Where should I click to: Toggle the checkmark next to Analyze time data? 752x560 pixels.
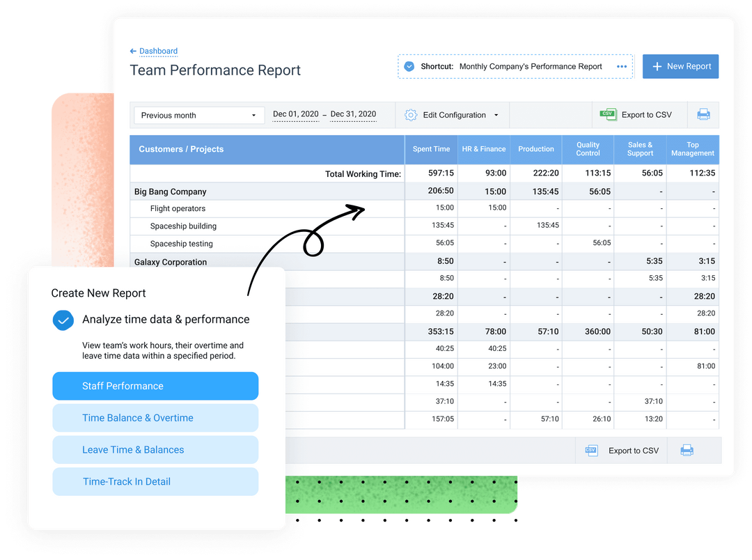coord(63,320)
